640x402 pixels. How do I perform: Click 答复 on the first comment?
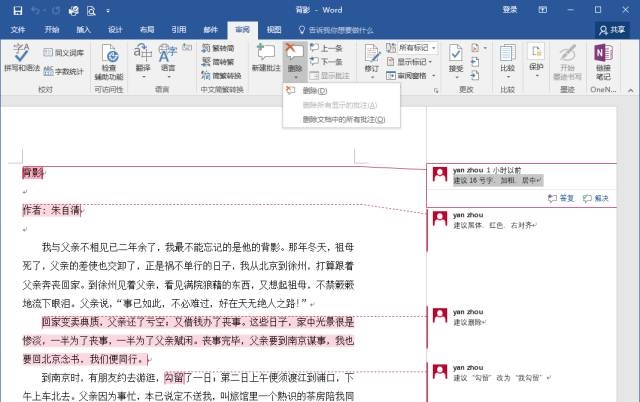click(563, 198)
